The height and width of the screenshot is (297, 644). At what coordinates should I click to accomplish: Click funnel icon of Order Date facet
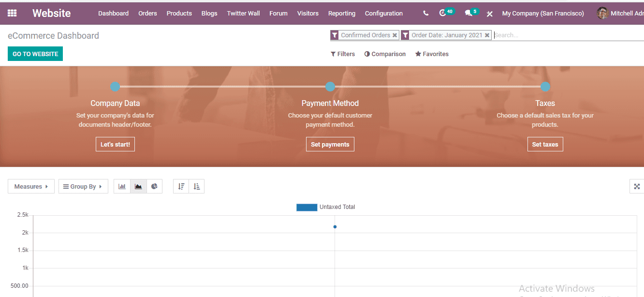pos(405,35)
